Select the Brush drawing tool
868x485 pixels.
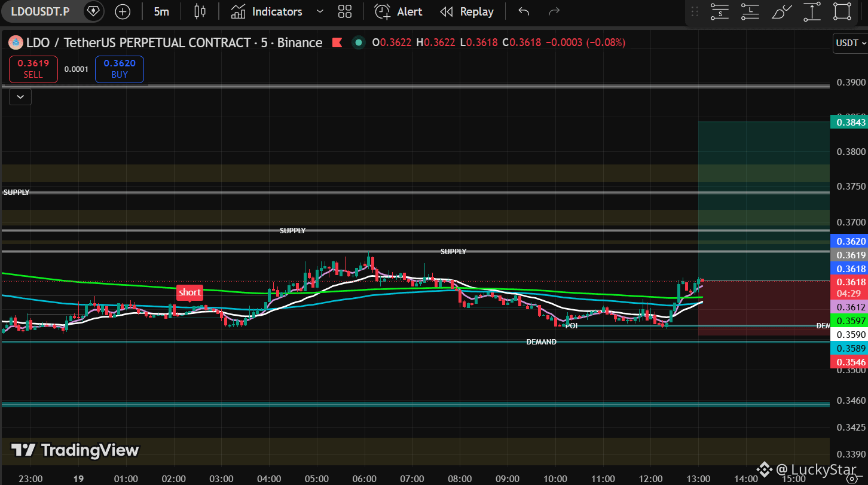(x=782, y=11)
